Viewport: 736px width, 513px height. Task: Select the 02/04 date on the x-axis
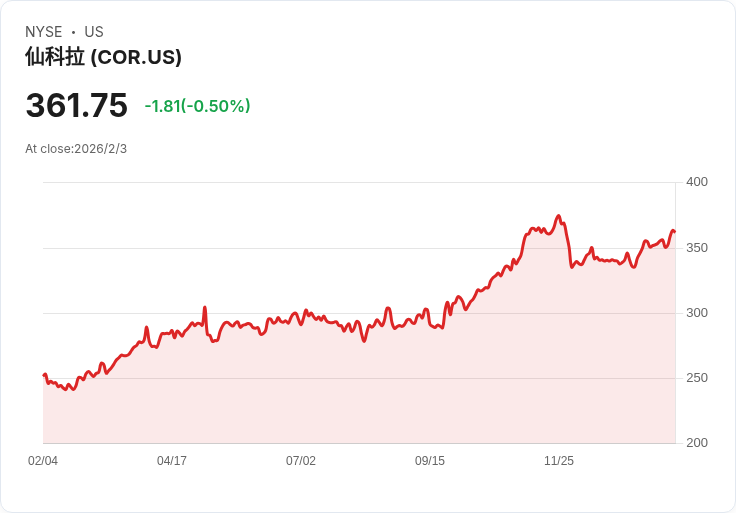tap(43, 461)
